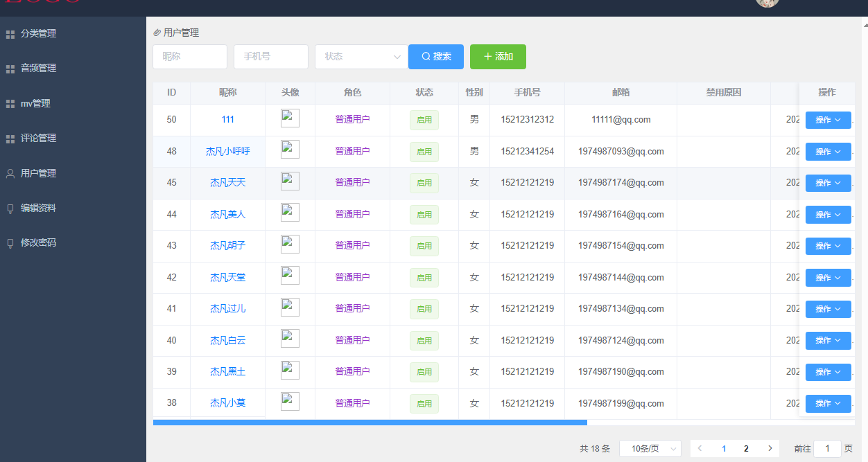
Task: Click the avatar image for 杰凡美人
Action: pyautogui.click(x=290, y=213)
